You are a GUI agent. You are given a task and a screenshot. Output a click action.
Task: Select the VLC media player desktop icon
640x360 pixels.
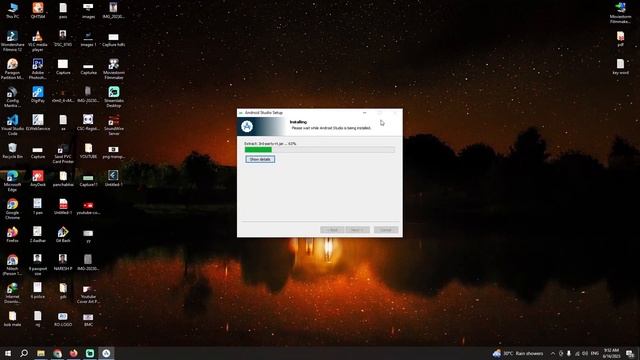(x=38, y=41)
